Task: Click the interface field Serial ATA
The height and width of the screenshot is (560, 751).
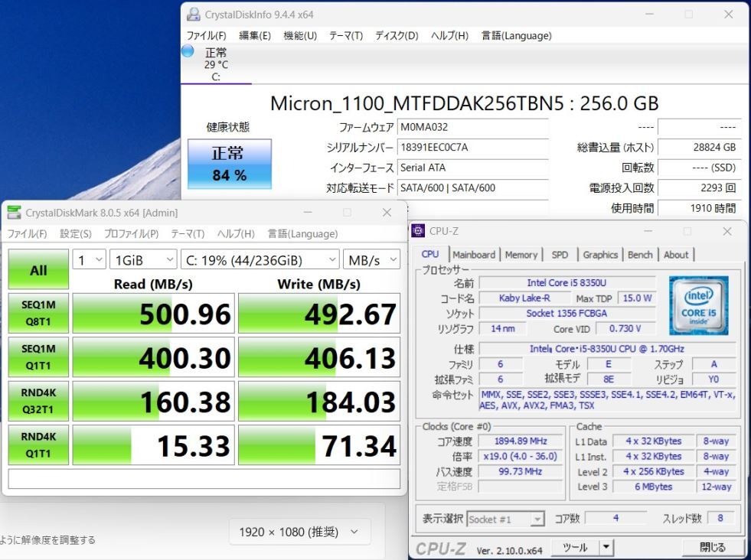Action: pos(473,168)
